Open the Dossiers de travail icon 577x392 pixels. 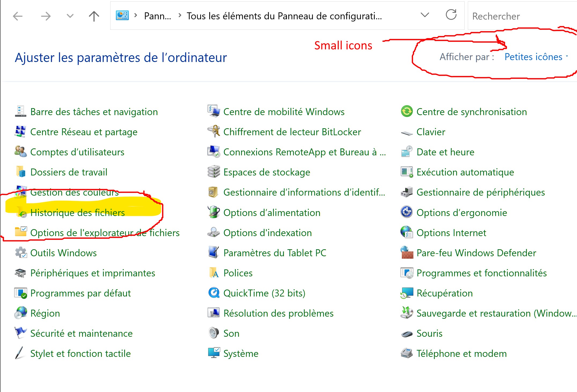21,172
